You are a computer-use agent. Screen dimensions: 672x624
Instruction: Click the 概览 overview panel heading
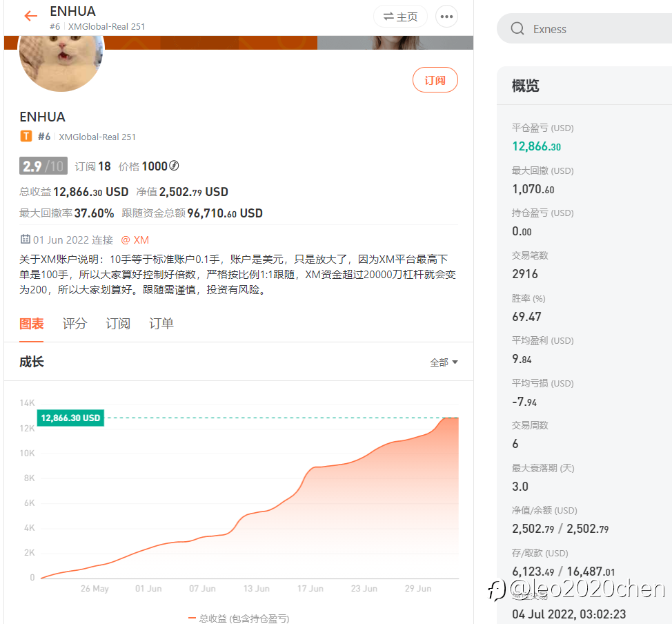coord(526,86)
